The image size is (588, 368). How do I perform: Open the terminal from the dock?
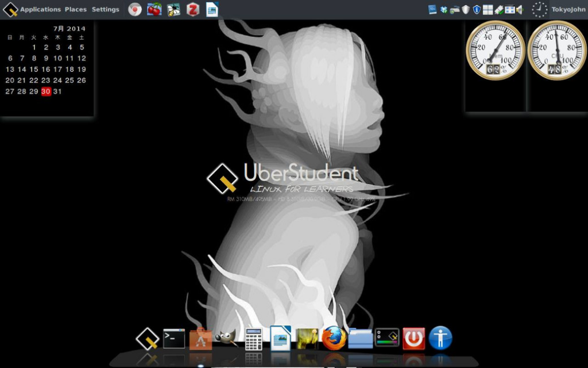[174, 339]
